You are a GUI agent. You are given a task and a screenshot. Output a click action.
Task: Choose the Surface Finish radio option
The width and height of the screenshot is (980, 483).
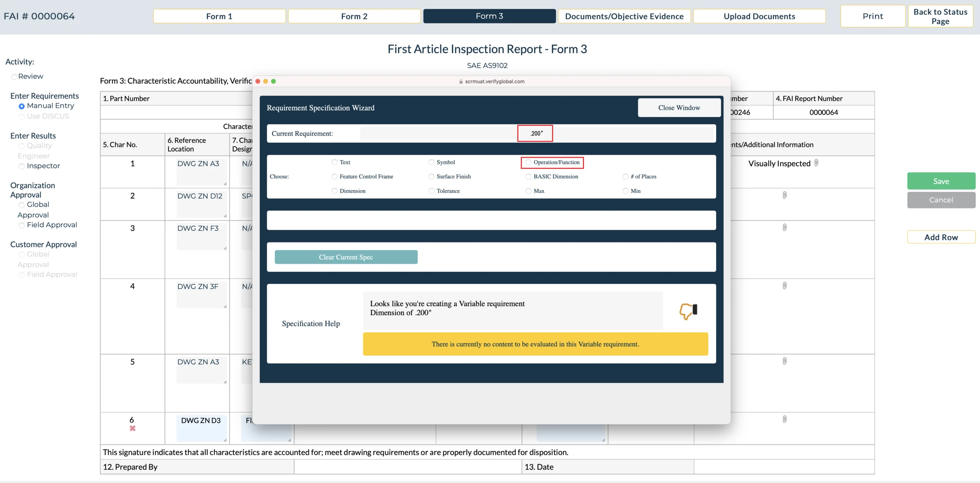click(x=431, y=177)
